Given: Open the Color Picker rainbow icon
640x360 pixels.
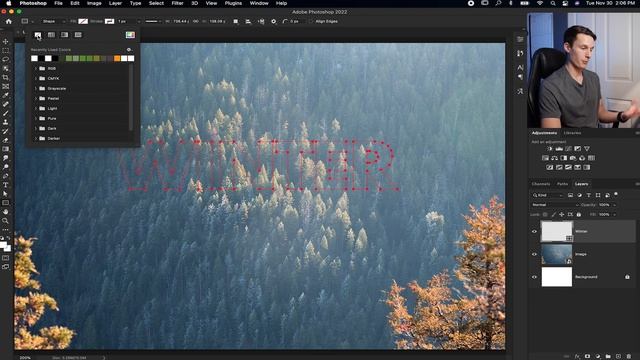Looking at the screenshot, I should pyautogui.click(x=130, y=35).
